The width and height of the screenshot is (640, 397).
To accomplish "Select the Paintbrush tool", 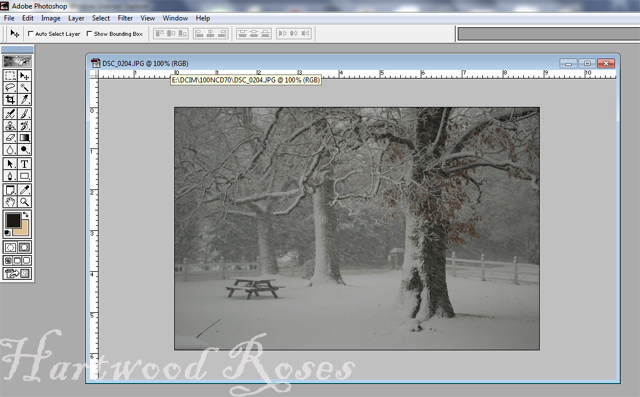I will (24, 113).
